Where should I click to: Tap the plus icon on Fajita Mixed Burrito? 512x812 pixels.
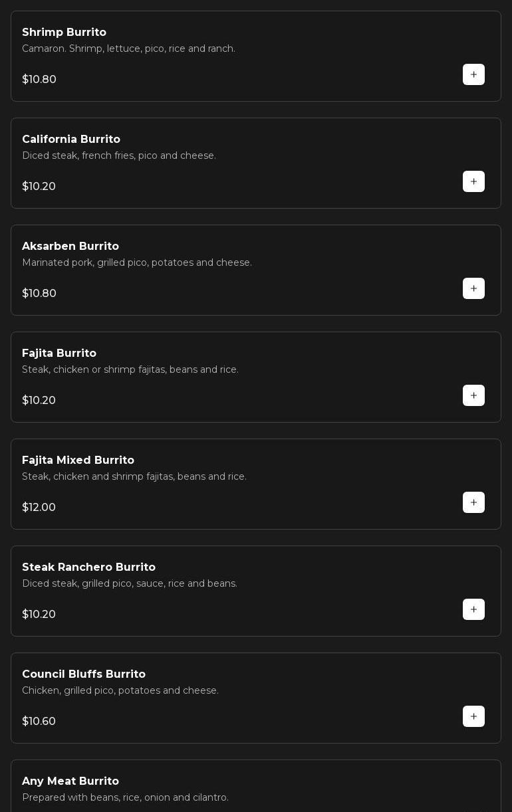click(x=473, y=502)
